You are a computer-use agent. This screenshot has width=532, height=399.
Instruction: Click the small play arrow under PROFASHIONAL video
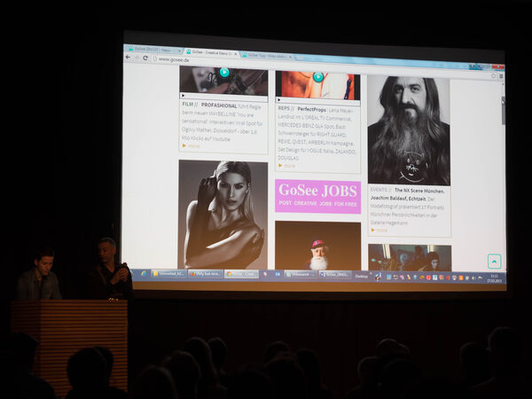[x=183, y=96]
